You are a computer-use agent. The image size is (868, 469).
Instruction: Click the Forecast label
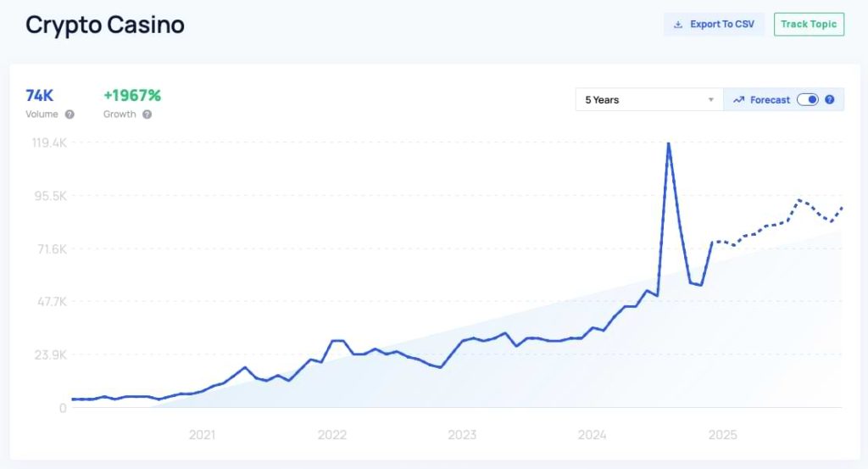click(770, 100)
